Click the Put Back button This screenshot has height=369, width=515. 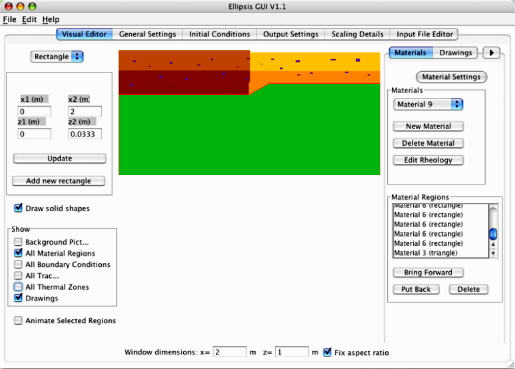click(416, 289)
